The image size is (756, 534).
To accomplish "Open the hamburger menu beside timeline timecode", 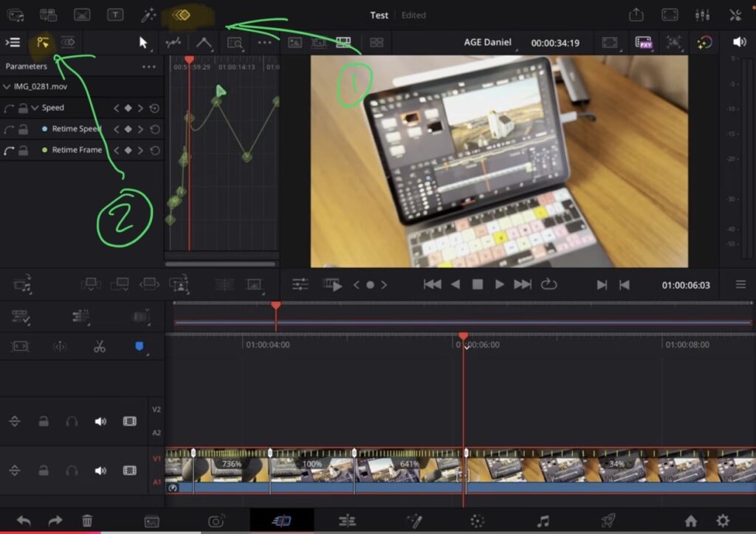I will point(740,284).
